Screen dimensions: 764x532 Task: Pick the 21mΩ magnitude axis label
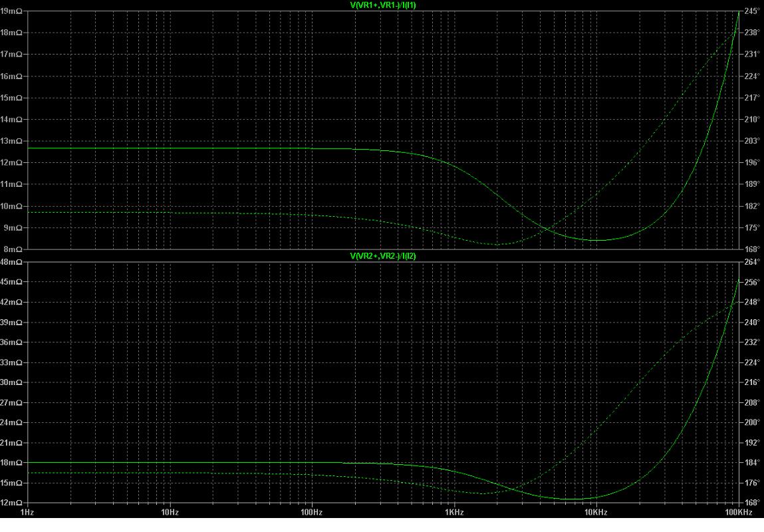(11, 443)
